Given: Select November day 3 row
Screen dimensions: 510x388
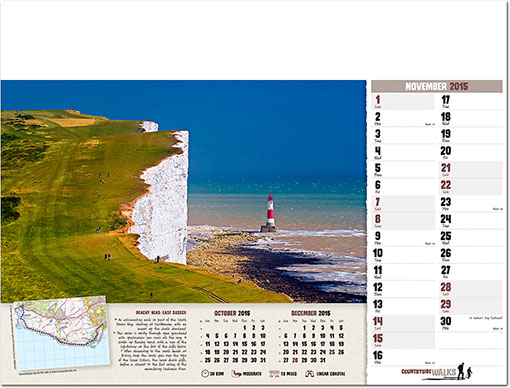Looking at the screenshot, I should (403, 135).
